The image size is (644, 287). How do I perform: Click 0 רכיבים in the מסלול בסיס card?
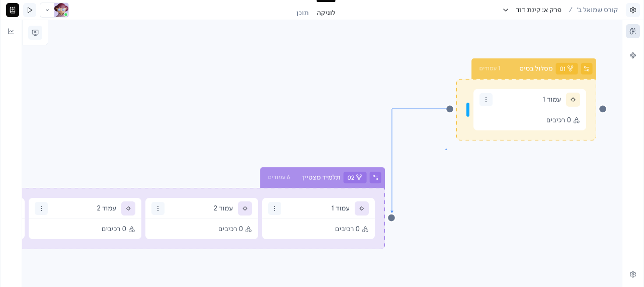click(563, 120)
